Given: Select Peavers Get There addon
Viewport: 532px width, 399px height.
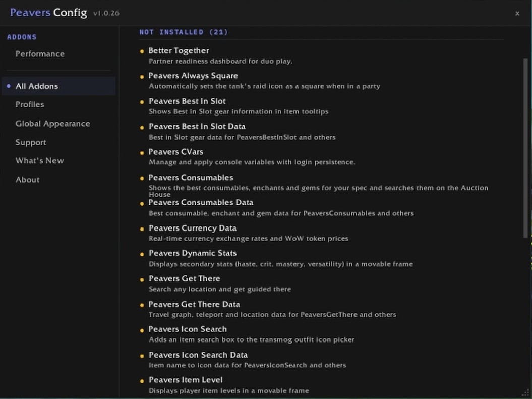Looking at the screenshot, I should pos(185,278).
